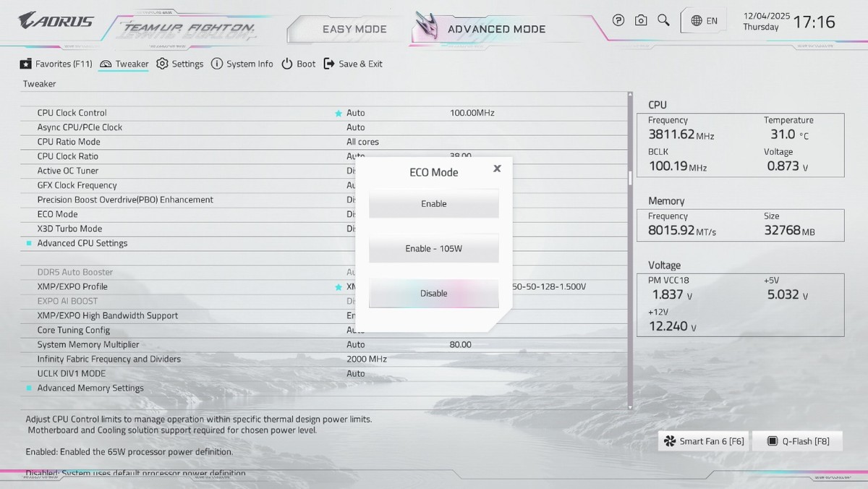This screenshot has width=868, height=489.
Task: Click the System Info icon
Action: coord(217,64)
